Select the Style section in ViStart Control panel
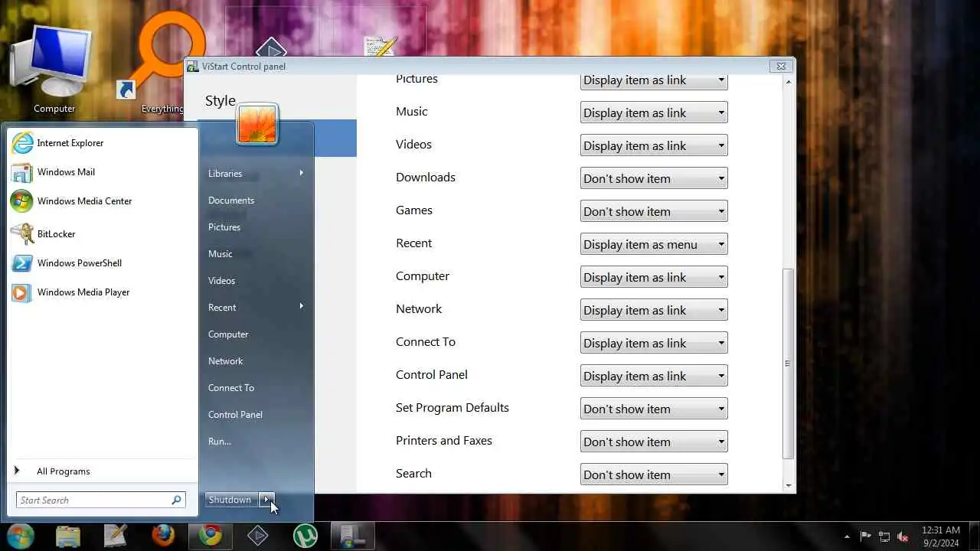The image size is (980, 551). point(220,101)
